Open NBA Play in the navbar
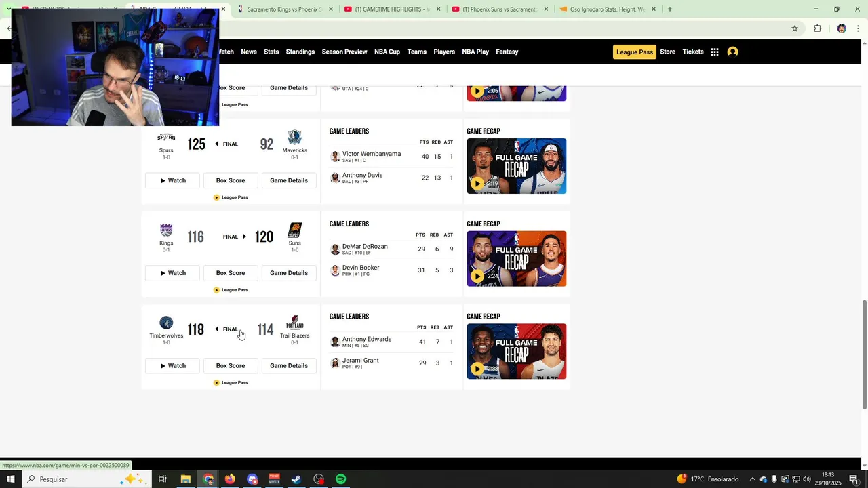The height and width of the screenshot is (488, 868). [475, 52]
